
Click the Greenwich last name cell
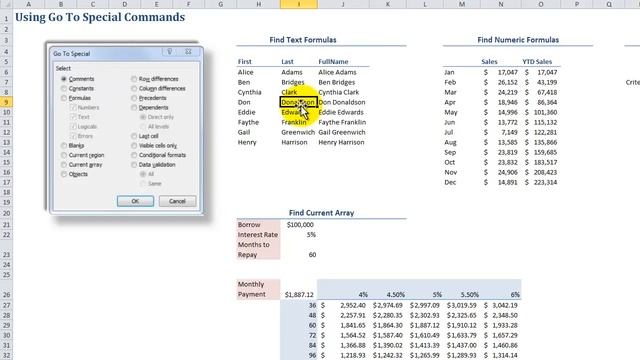[x=299, y=132]
